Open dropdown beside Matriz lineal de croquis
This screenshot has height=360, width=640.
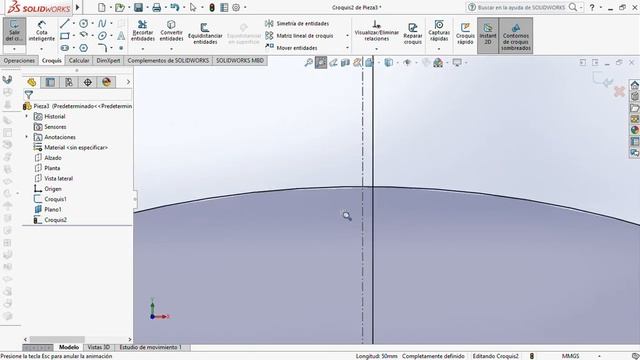347,36
